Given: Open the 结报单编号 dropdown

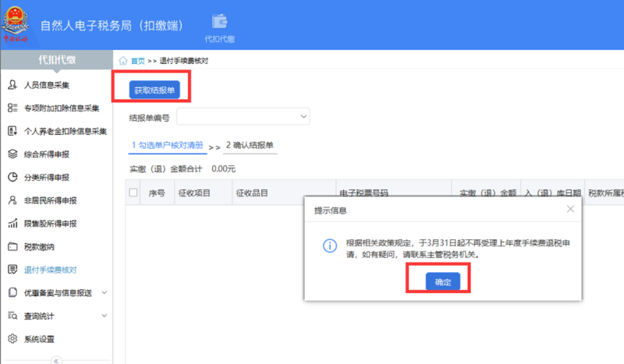Looking at the screenshot, I should [243, 117].
